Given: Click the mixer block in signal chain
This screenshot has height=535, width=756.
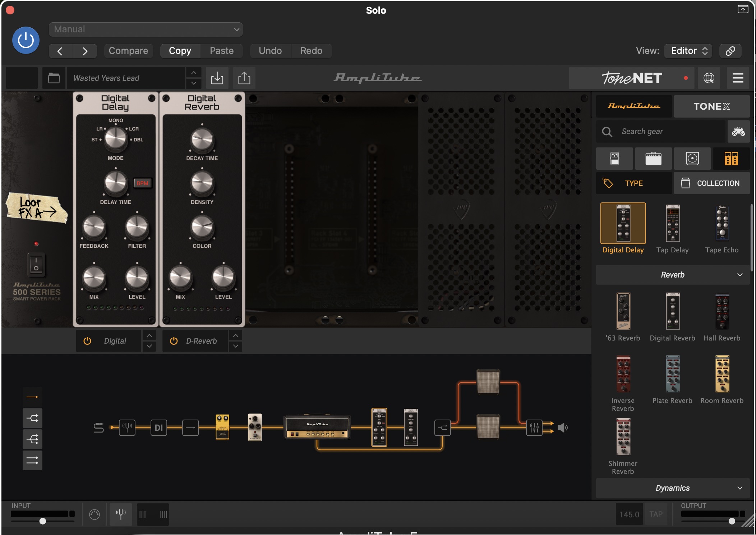Looking at the screenshot, I should [x=534, y=427].
